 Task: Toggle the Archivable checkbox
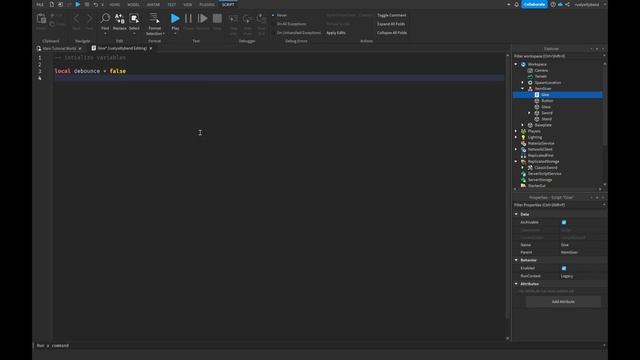click(x=564, y=222)
